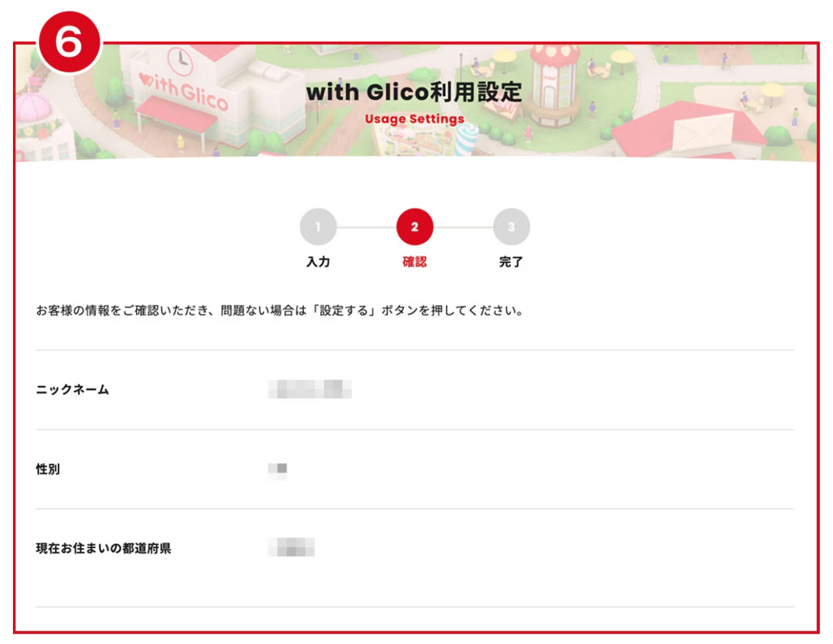Click the 完了 step label
The image size is (833, 644).
coord(511,262)
